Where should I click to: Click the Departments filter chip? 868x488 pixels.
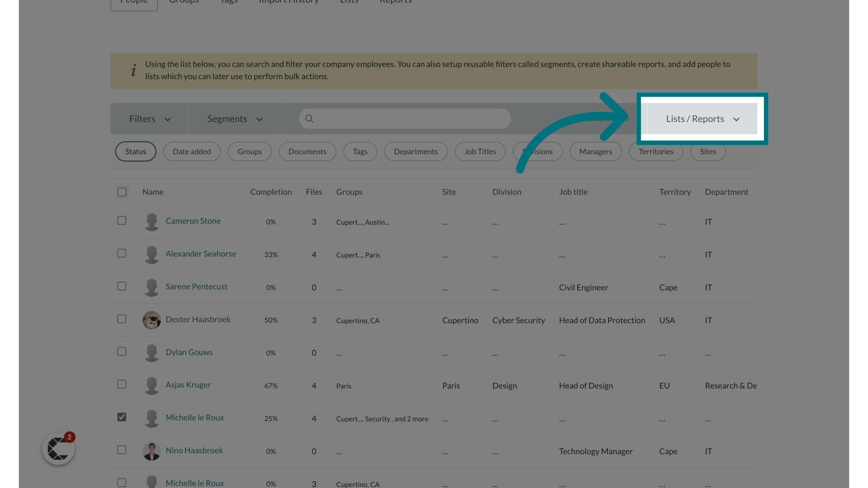[415, 151]
